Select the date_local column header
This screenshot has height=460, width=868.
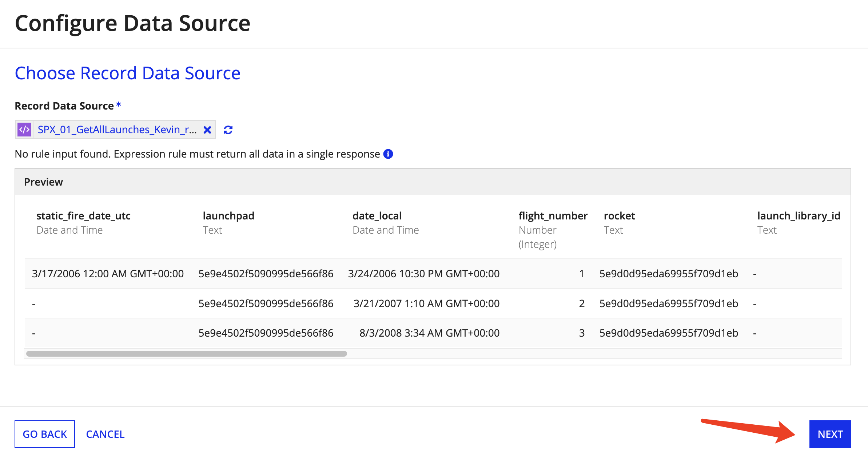(377, 216)
